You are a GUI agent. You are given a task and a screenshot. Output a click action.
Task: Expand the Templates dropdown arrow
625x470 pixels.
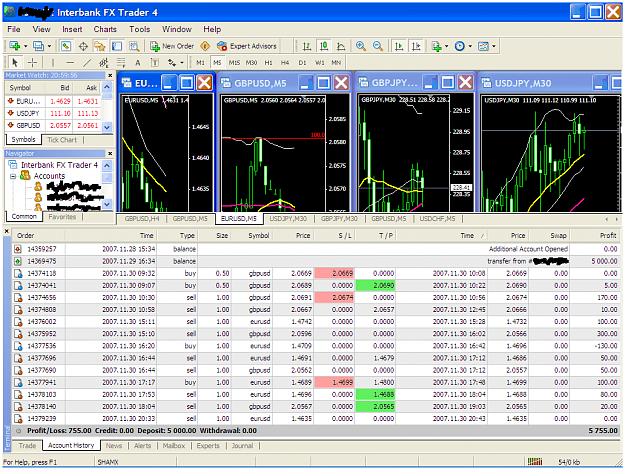(x=493, y=46)
